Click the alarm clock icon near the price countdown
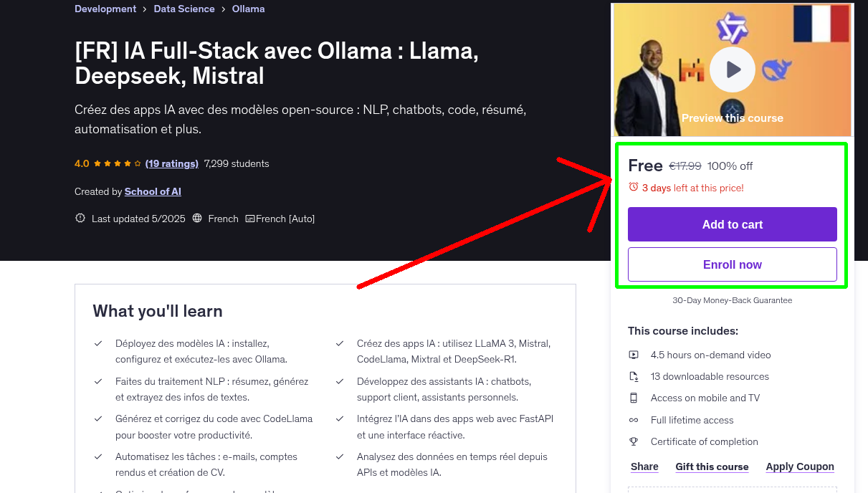Screen dimensions: 868x493 633,187
